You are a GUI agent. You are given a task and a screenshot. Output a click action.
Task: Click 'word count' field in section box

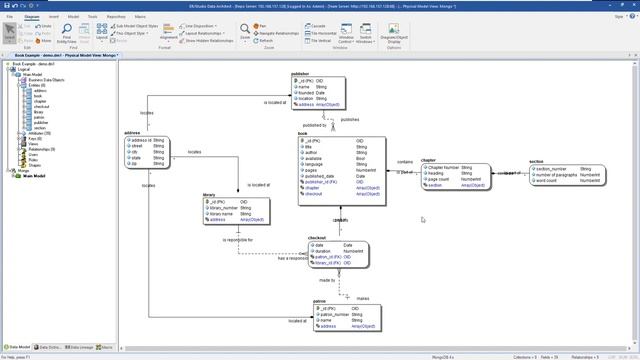pyautogui.click(x=546, y=180)
